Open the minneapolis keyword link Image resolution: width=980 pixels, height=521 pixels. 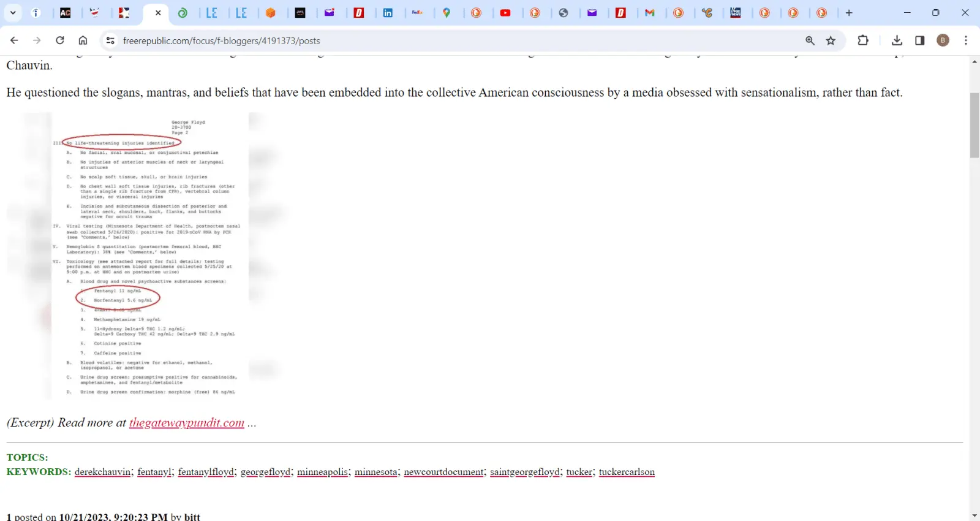coord(322,472)
